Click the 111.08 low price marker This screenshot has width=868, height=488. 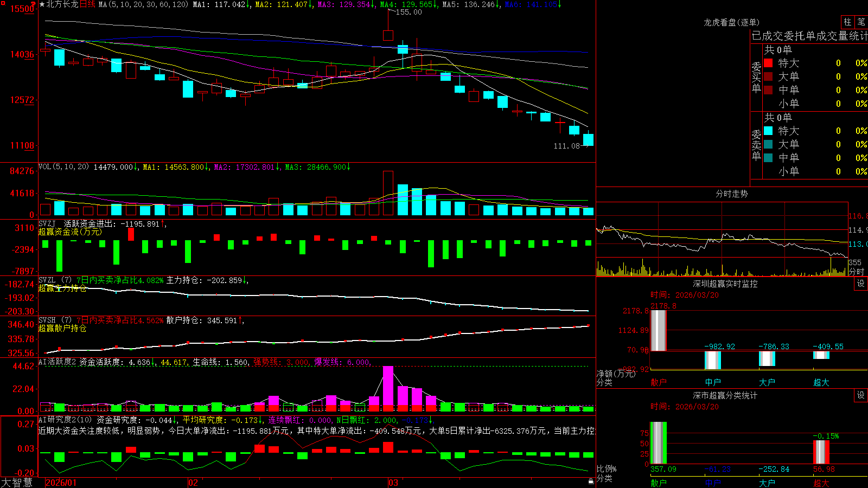pos(566,146)
